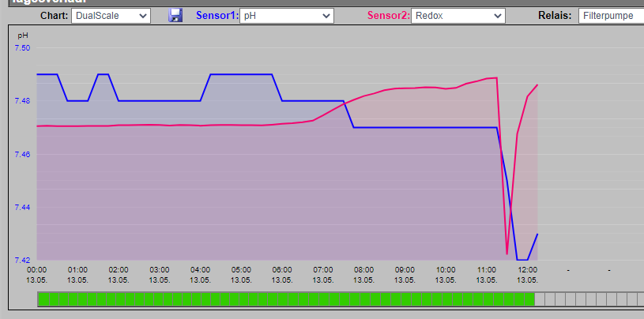The width and height of the screenshot is (644, 319).
Task: Click the 02:00 time axis label
Action: [119, 270]
